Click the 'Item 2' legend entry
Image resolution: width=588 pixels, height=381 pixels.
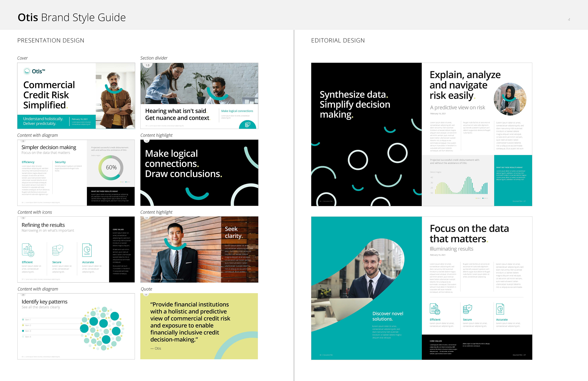(26, 325)
